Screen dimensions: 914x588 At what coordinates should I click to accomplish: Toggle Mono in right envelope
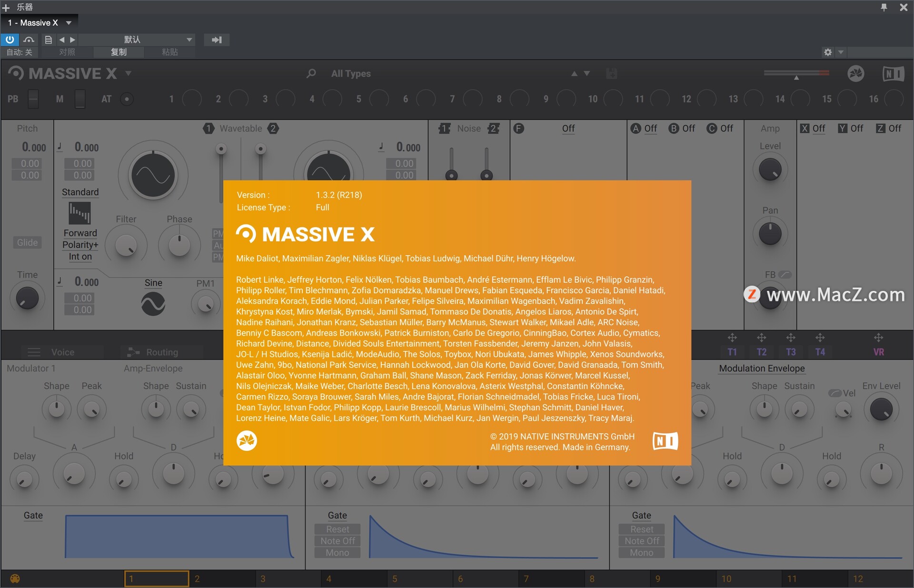(642, 553)
